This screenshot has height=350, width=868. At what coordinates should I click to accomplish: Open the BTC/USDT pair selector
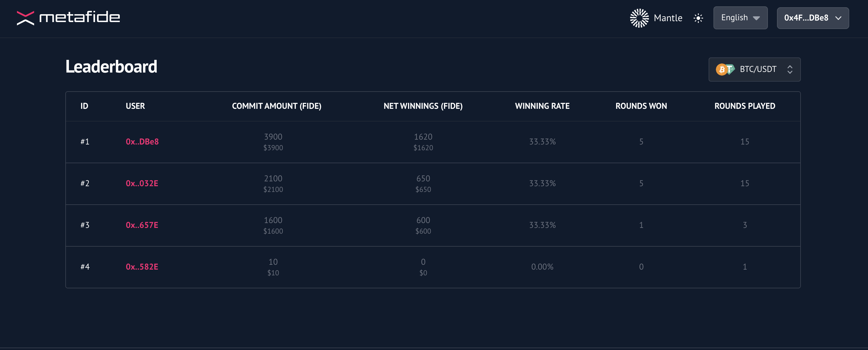point(754,70)
